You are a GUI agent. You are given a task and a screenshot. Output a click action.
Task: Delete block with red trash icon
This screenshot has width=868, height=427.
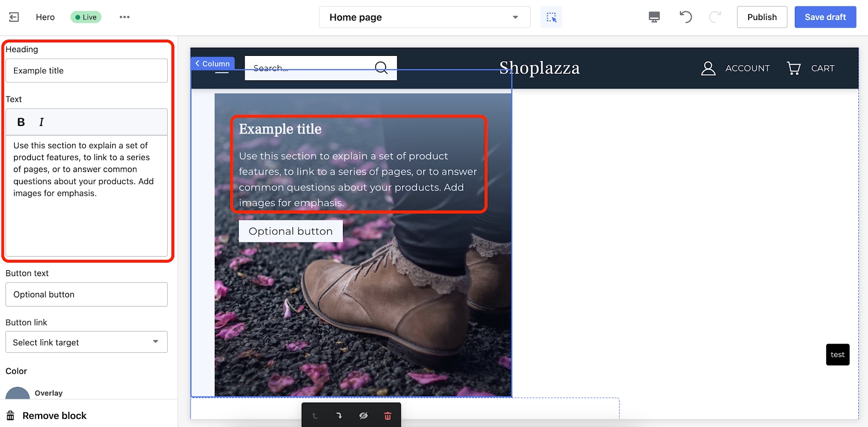[x=387, y=416]
